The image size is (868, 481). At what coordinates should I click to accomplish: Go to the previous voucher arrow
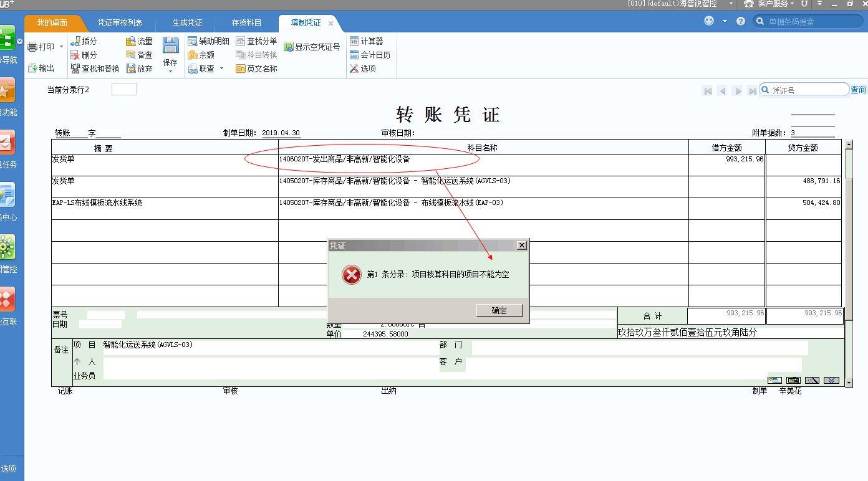(722, 91)
